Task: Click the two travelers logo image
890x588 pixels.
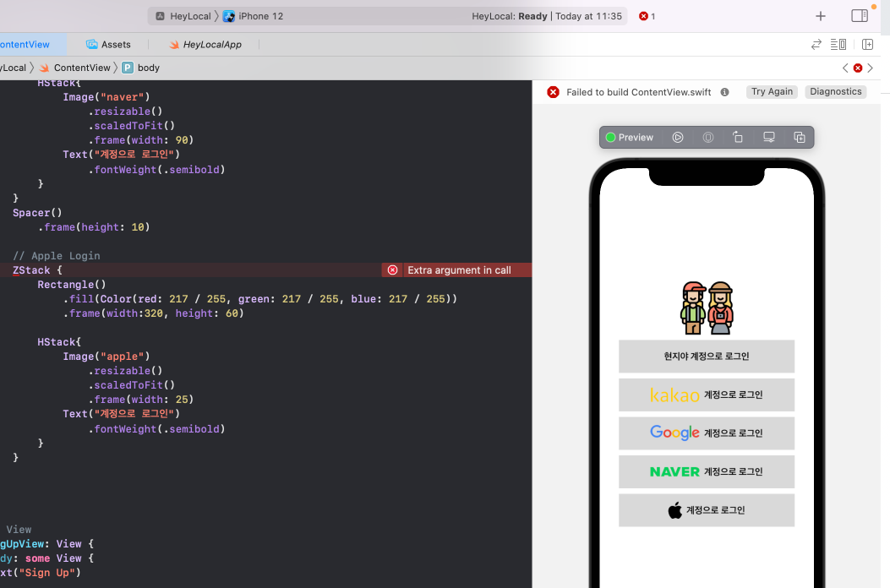Action: click(707, 308)
